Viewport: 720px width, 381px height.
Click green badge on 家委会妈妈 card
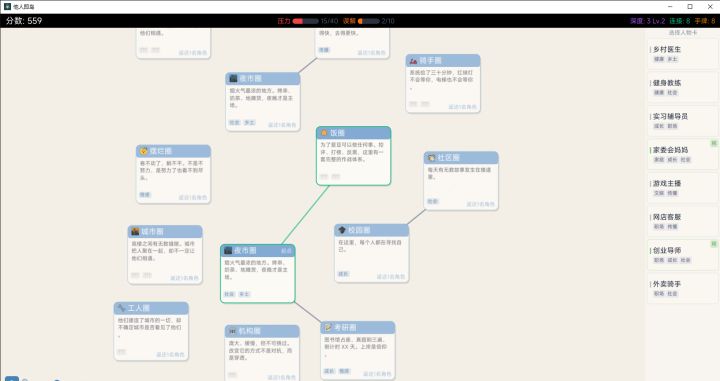[x=714, y=143]
